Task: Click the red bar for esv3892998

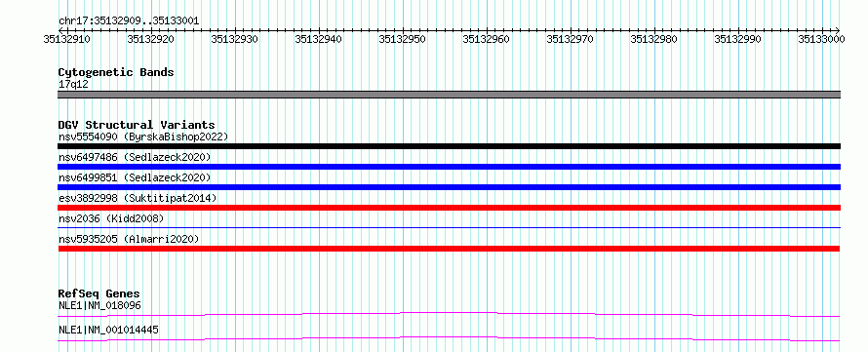Action: 449,208
